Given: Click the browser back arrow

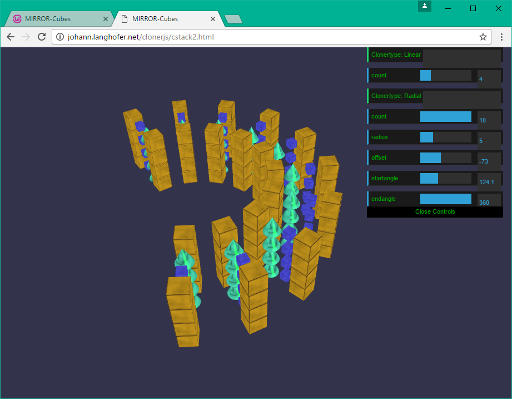Looking at the screenshot, I should click(11, 37).
